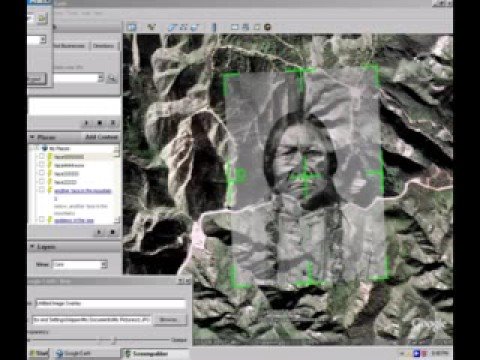480x360 pixels.
Task: Open the Layers View dropdown
Action: tap(104, 264)
